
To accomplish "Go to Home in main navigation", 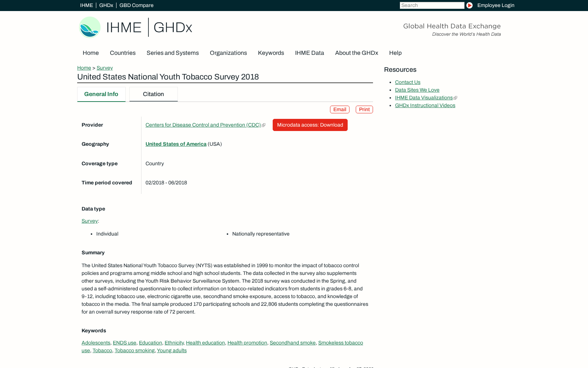I will point(91,53).
